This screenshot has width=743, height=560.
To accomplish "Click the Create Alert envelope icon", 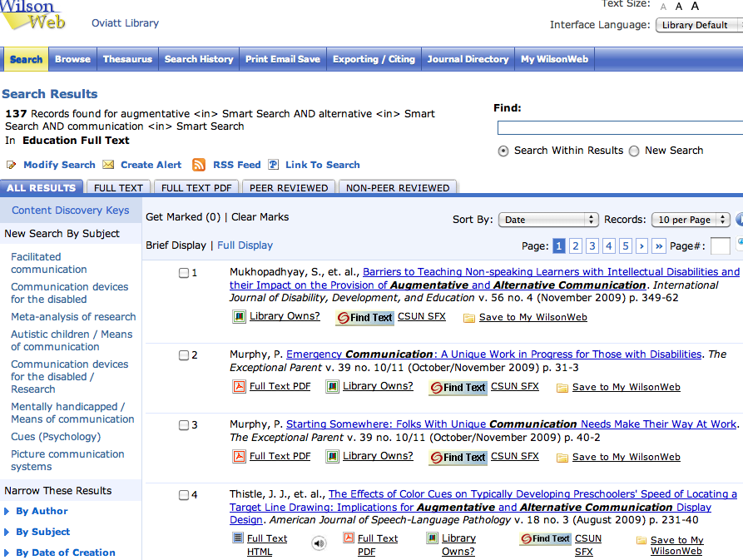I will click(x=108, y=165).
